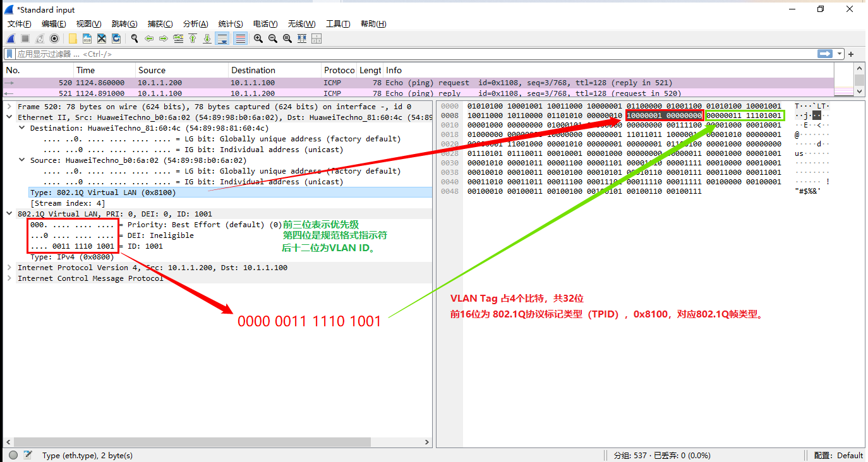The image size is (868, 462).
Task: Toggle auto-scroll during live capture
Action: tap(222, 38)
